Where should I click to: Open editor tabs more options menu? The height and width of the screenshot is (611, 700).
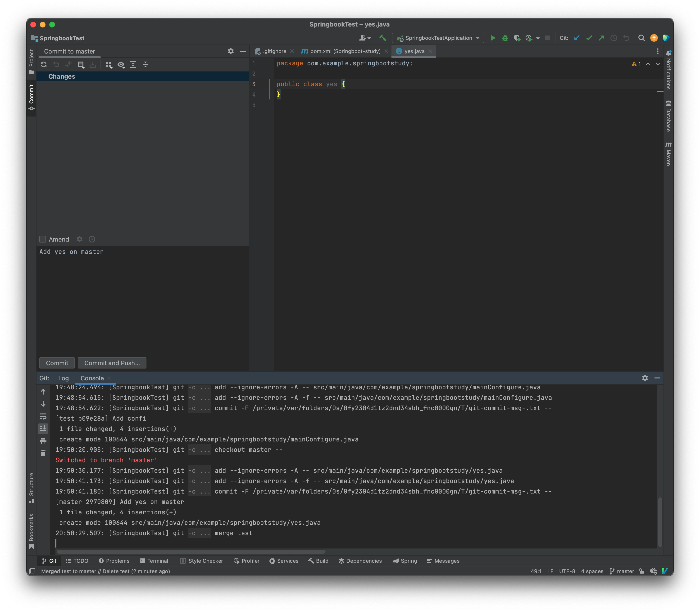click(658, 51)
